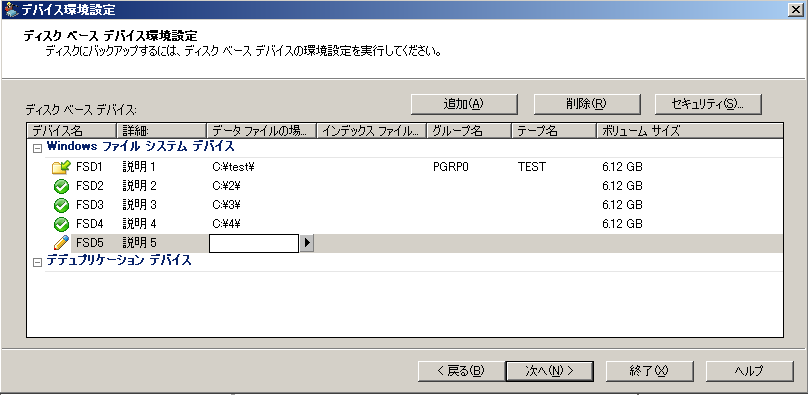Screen dimensions: 808x395
Task: Proceed with the 次へ(N) button
Action: (x=550, y=371)
